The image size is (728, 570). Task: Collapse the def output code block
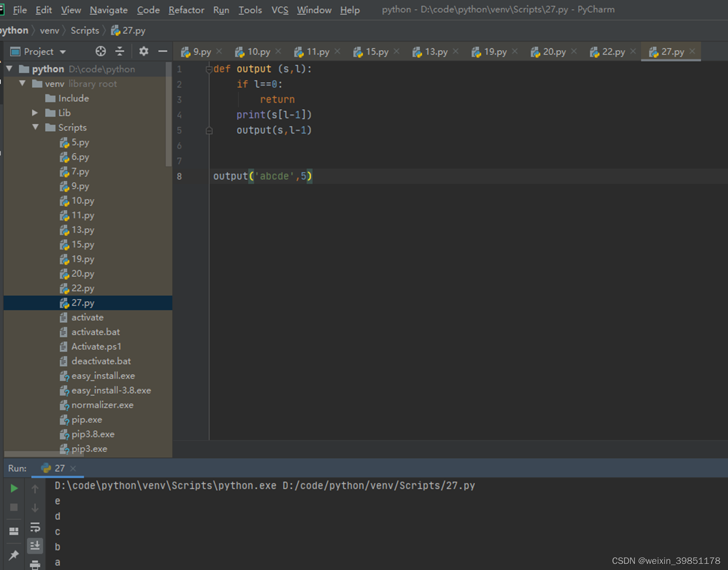coord(209,69)
